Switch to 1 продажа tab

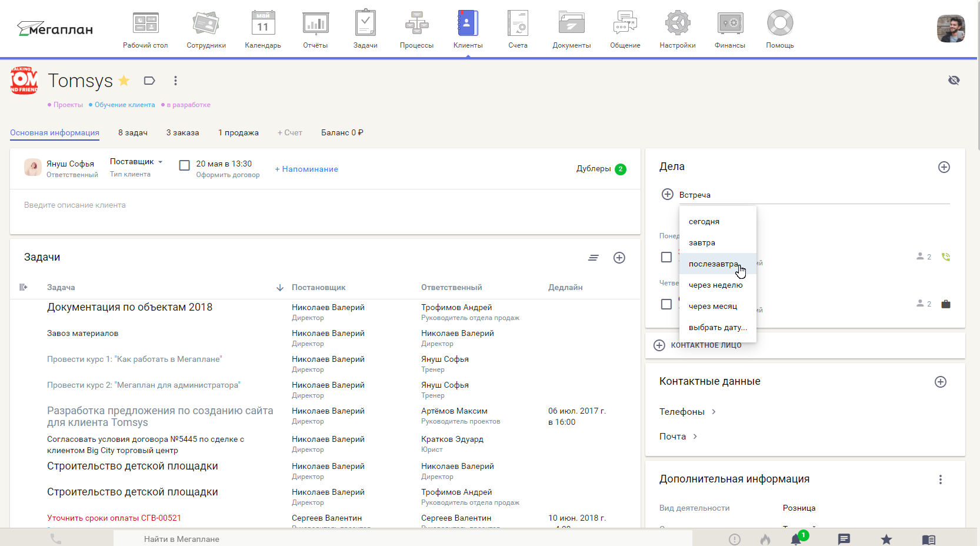click(238, 132)
